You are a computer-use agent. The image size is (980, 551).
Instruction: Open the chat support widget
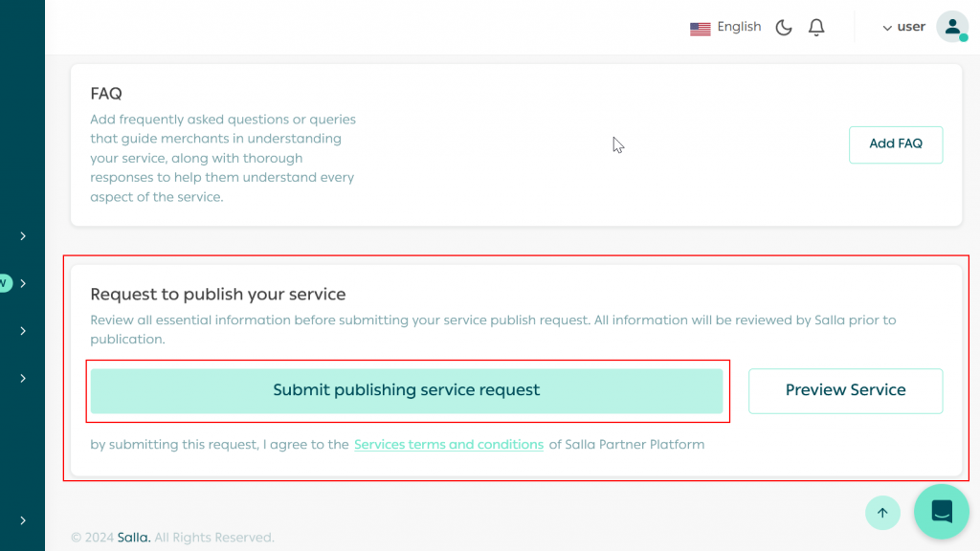click(x=942, y=512)
